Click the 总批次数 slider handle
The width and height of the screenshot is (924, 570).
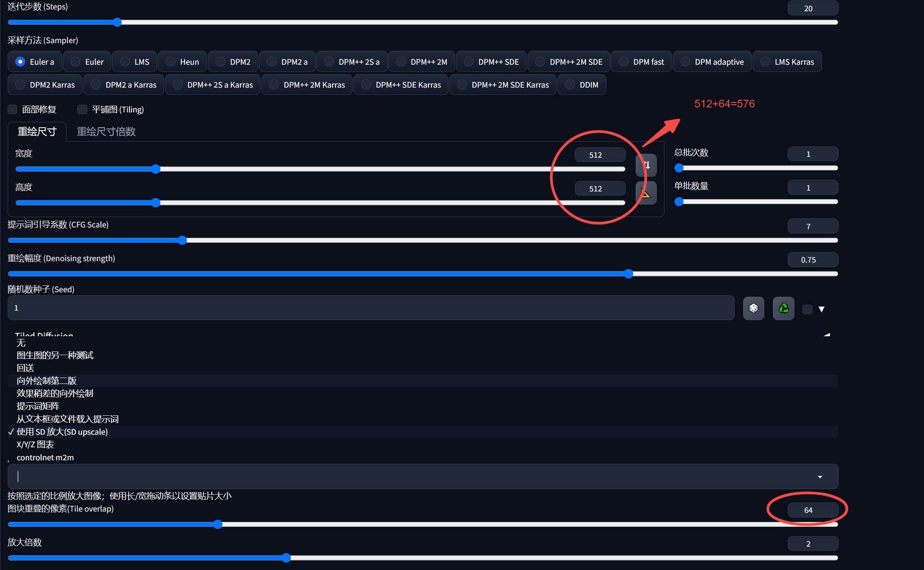pyautogui.click(x=679, y=168)
